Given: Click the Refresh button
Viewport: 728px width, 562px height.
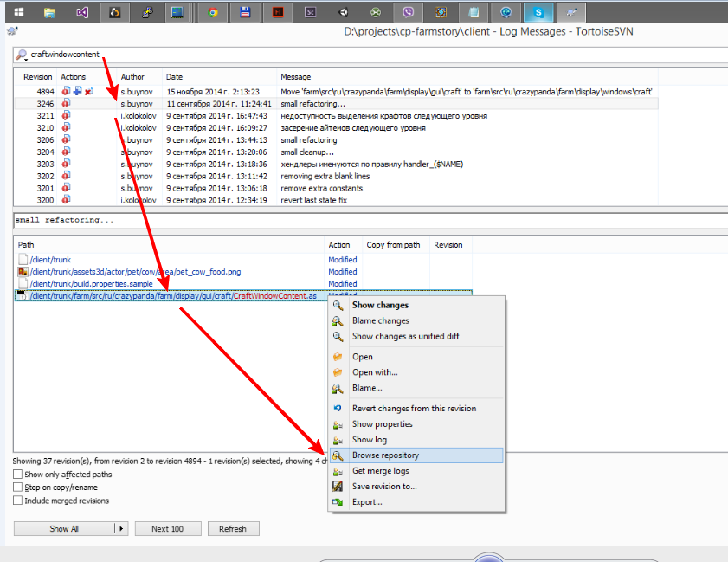Looking at the screenshot, I should (232, 528).
